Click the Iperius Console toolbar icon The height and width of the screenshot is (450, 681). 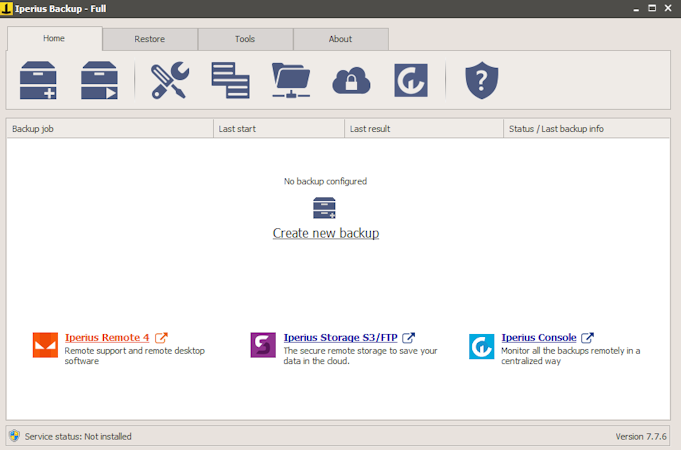pyautogui.click(x=411, y=80)
